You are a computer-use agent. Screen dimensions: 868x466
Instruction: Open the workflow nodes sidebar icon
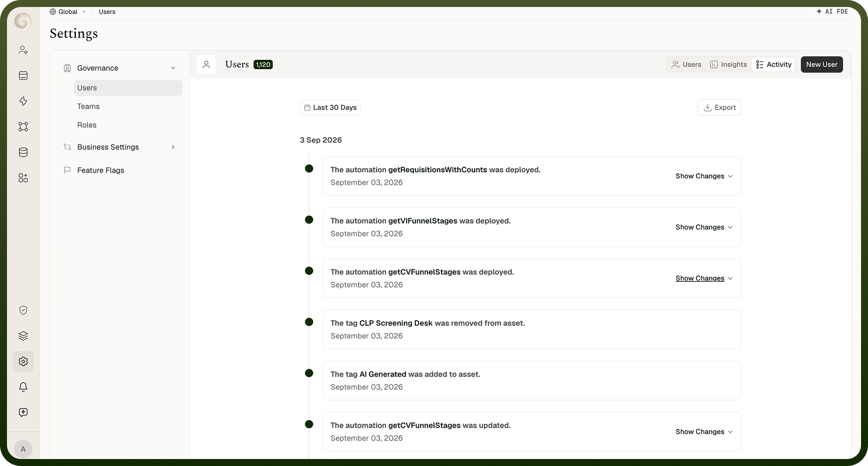pyautogui.click(x=23, y=127)
